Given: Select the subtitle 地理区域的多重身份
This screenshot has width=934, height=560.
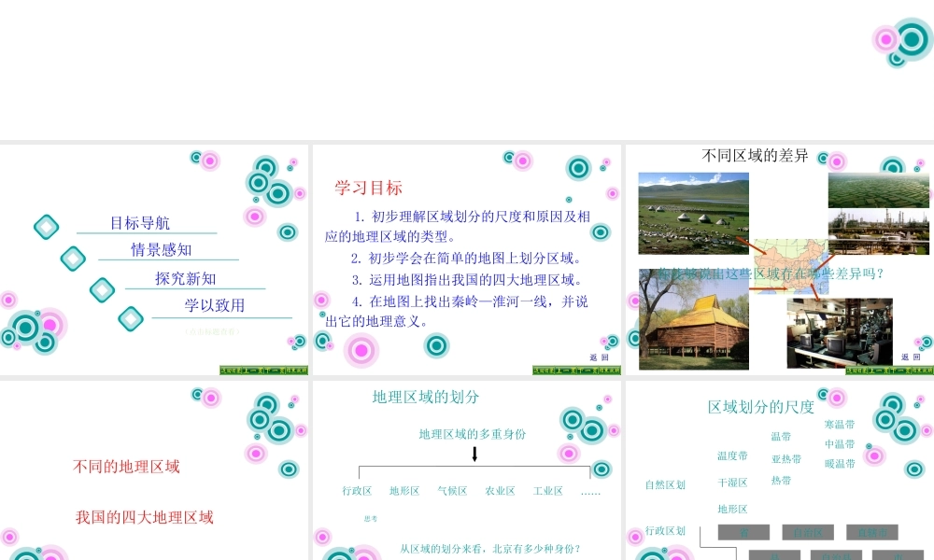Looking at the screenshot, I should [473, 434].
